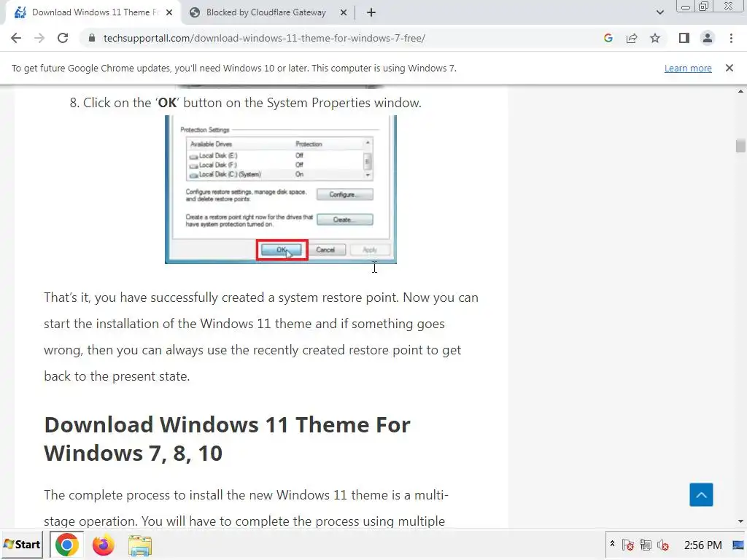The height and width of the screenshot is (560, 747).
Task: Go back to the previous page
Action: pyautogui.click(x=16, y=38)
